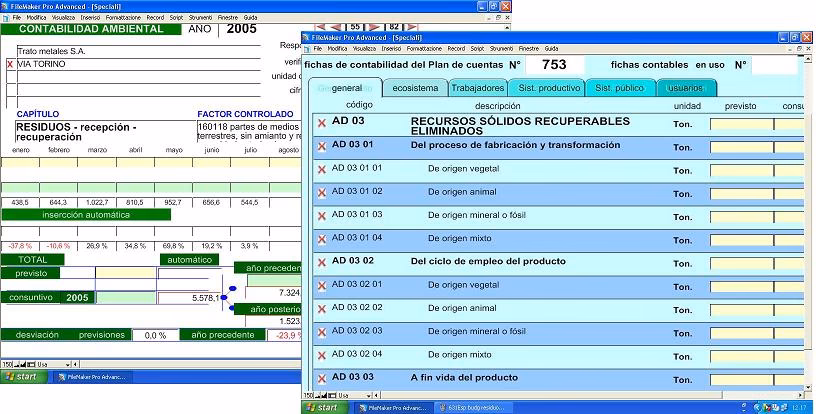Viewport: 816px width, 414px height.
Task: Click FileMaker Pro Advanc... item in front taskbar
Action: click(x=393, y=408)
